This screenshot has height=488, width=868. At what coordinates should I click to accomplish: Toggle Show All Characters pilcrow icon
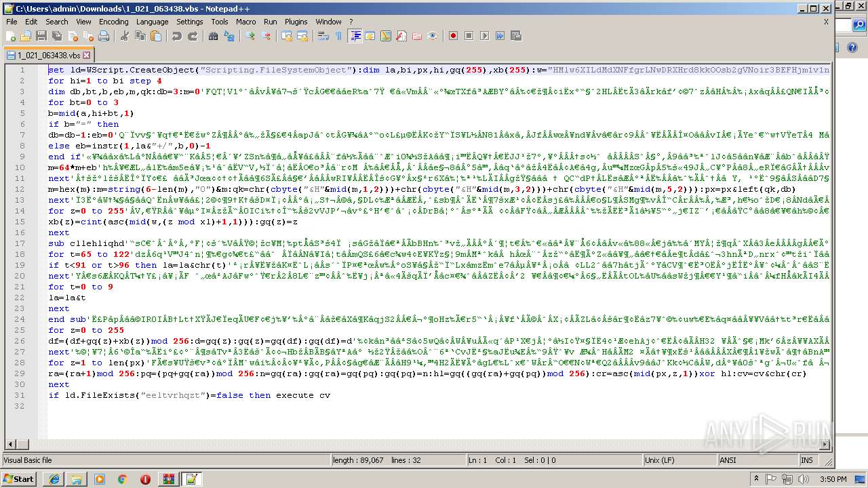(x=339, y=36)
